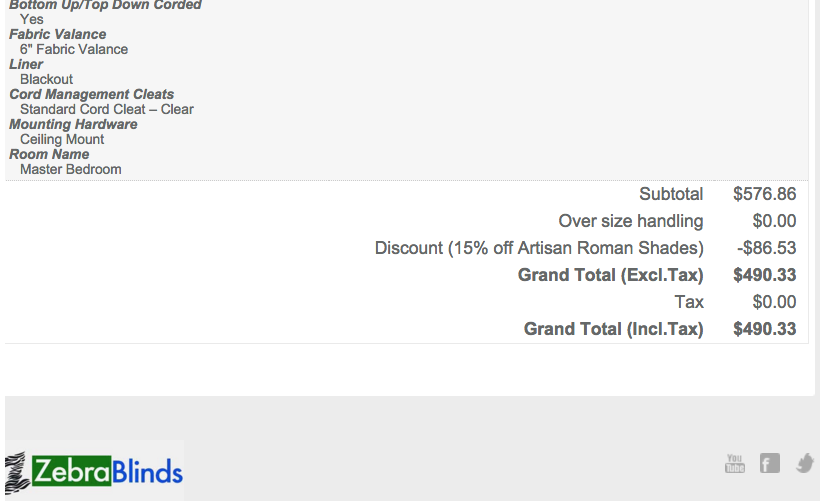Click the Tax label in totals
Image resolution: width=820 pixels, height=501 pixels.
pyautogui.click(x=689, y=302)
